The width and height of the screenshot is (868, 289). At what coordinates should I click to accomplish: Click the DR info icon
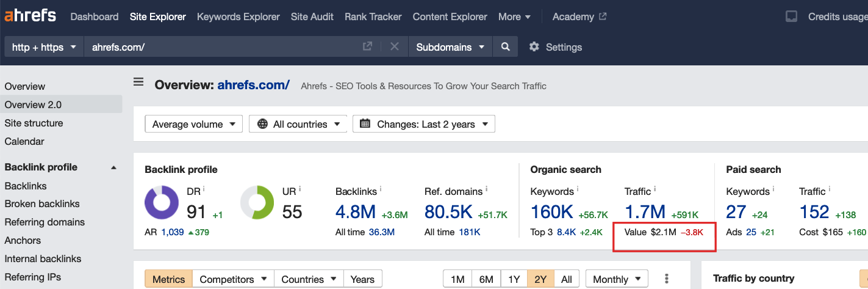(204, 189)
